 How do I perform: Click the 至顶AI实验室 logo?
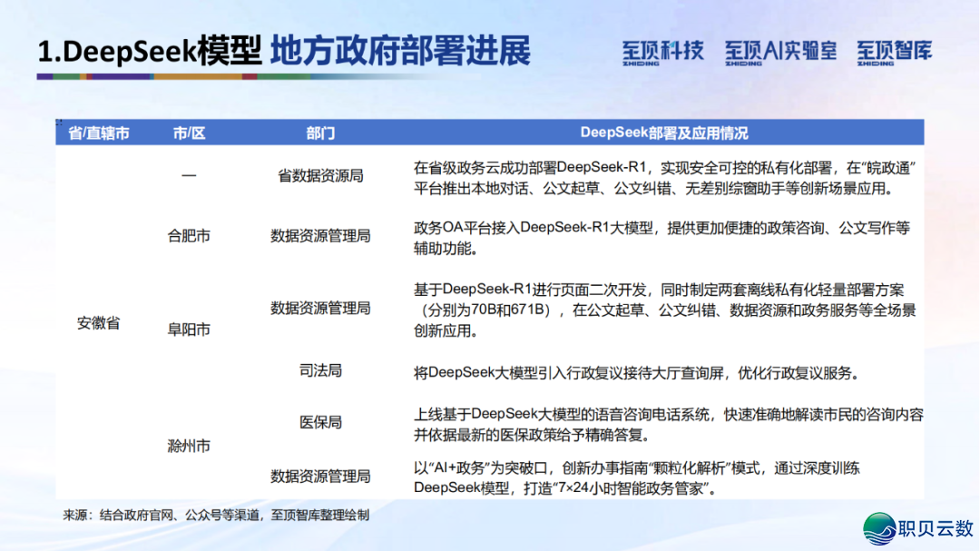[x=780, y=53]
